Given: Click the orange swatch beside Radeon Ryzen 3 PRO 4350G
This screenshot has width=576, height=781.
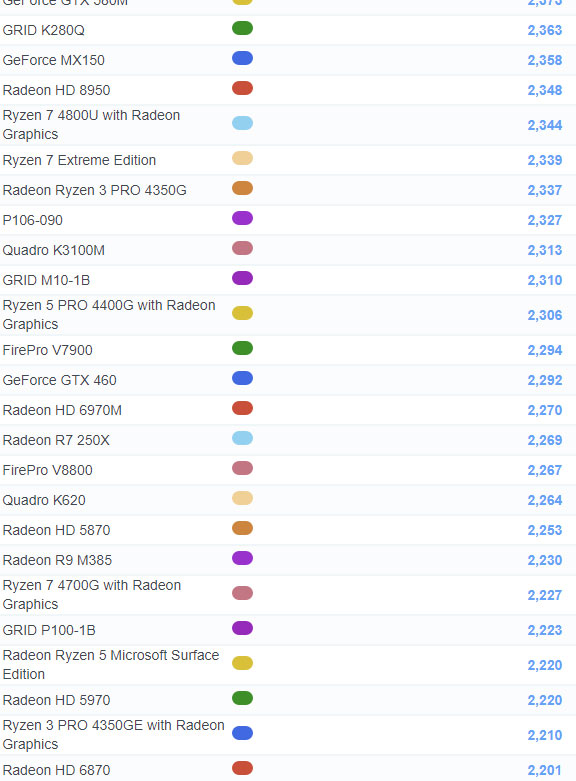Looking at the screenshot, I should pos(242,188).
